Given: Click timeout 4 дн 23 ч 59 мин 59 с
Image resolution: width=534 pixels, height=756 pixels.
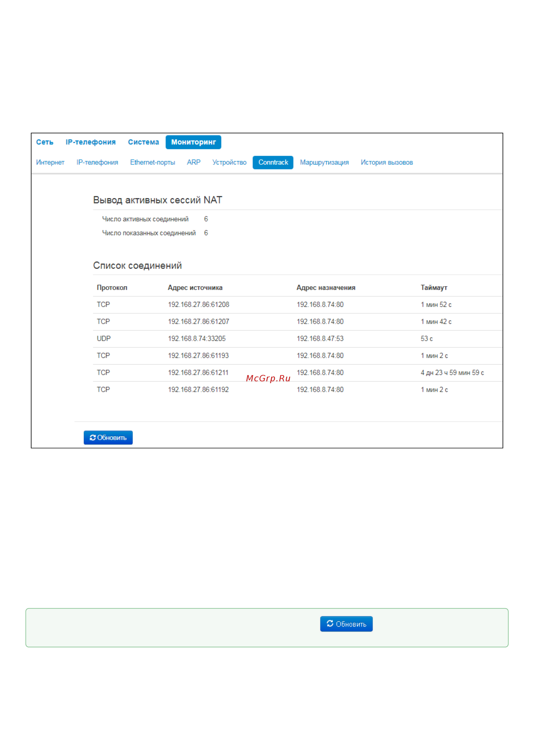Looking at the screenshot, I should point(452,373).
